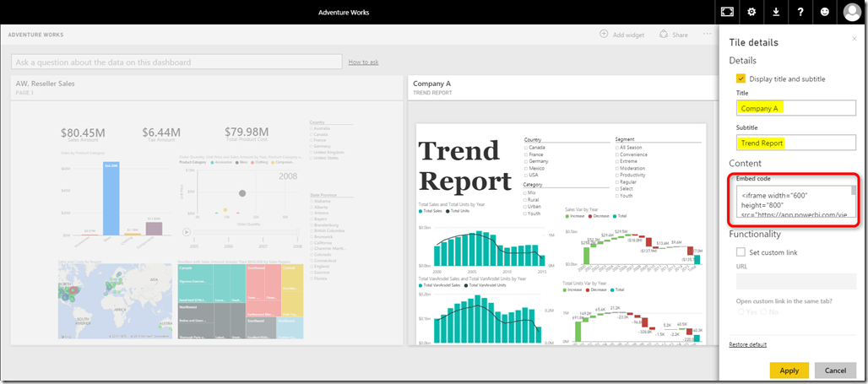
Task: Enter full screen mode from top bar
Action: click(727, 12)
